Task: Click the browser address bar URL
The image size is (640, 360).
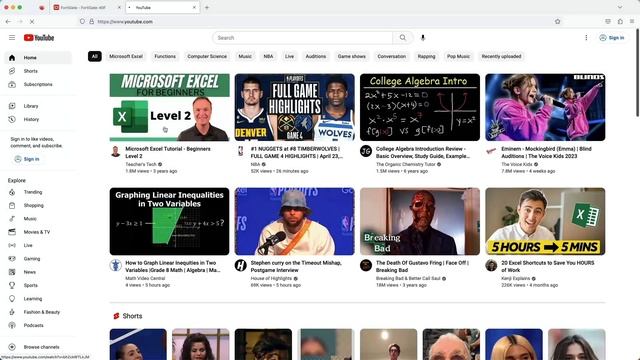Action: pyautogui.click(x=125, y=22)
